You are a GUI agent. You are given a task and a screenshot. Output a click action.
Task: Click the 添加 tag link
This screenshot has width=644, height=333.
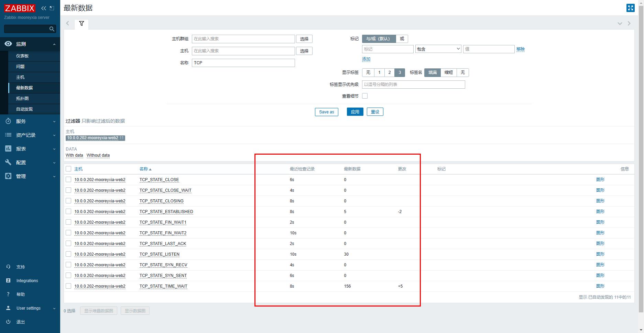point(366,59)
